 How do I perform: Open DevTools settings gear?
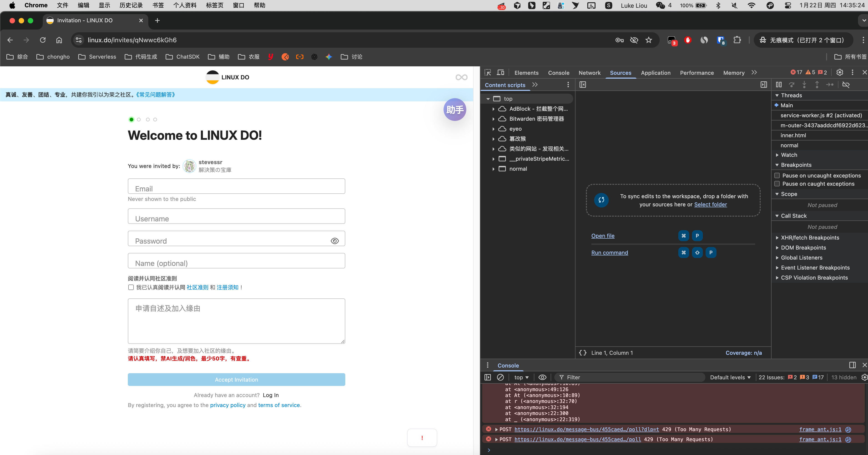[x=840, y=72]
